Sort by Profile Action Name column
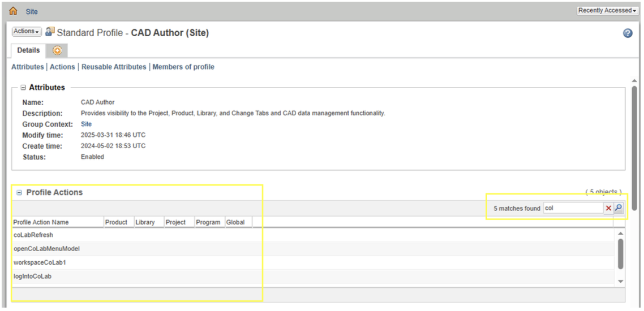The height and width of the screenshot is (311, 644). [58, 222]
